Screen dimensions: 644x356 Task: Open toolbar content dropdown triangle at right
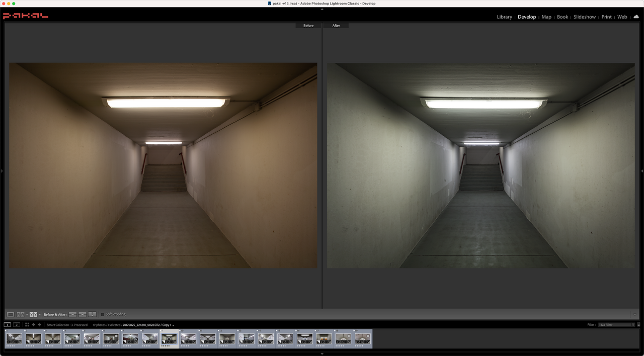coord(634,314)
